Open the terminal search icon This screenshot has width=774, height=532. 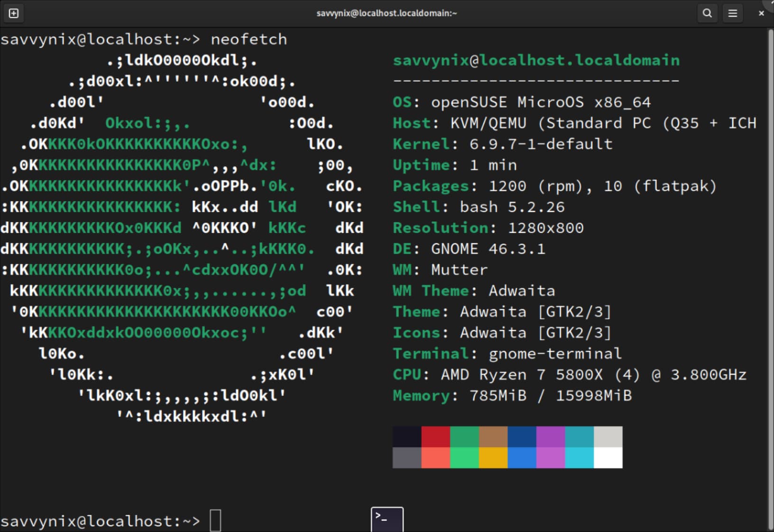(x=707, y=13)
